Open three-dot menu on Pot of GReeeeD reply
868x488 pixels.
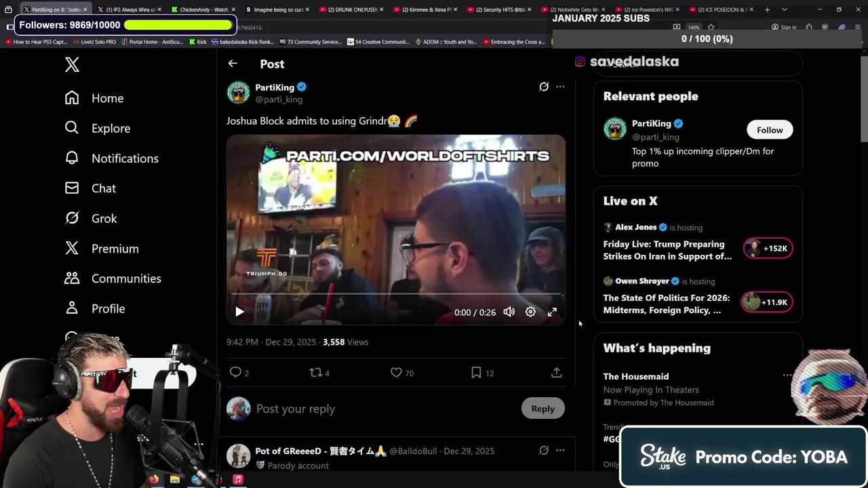coord(560,450)
